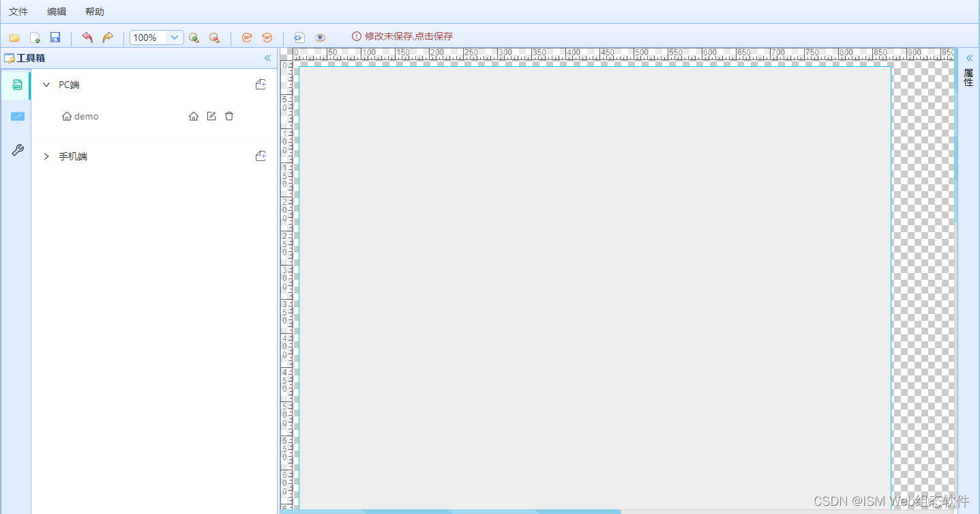Select the pages sidebar tab icon
Image resolution: width=980 pixels, height=514 pixels.
pos(17,85)
